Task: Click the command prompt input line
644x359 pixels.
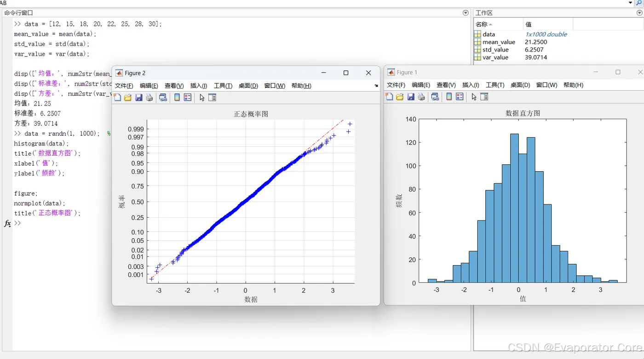Action: (241, 223)
